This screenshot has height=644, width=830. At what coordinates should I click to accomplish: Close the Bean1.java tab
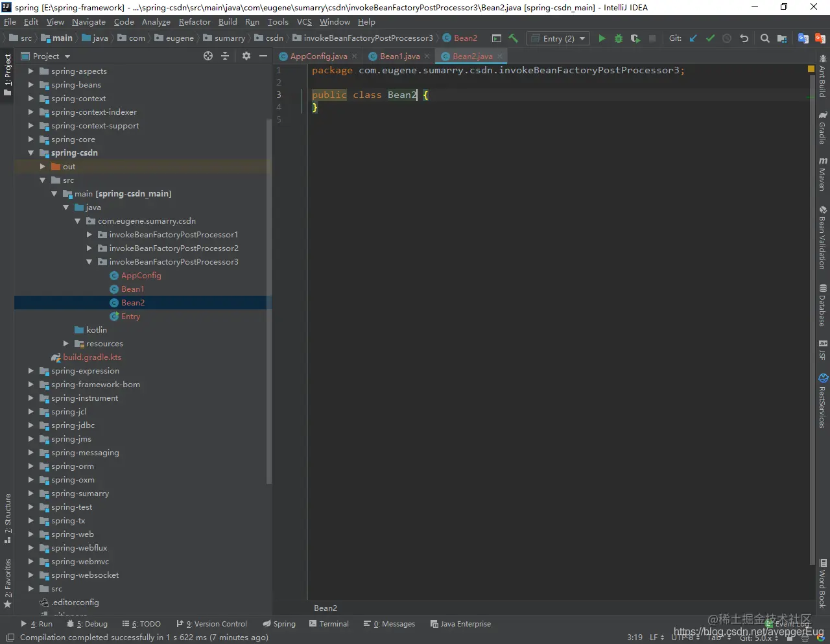427,56
